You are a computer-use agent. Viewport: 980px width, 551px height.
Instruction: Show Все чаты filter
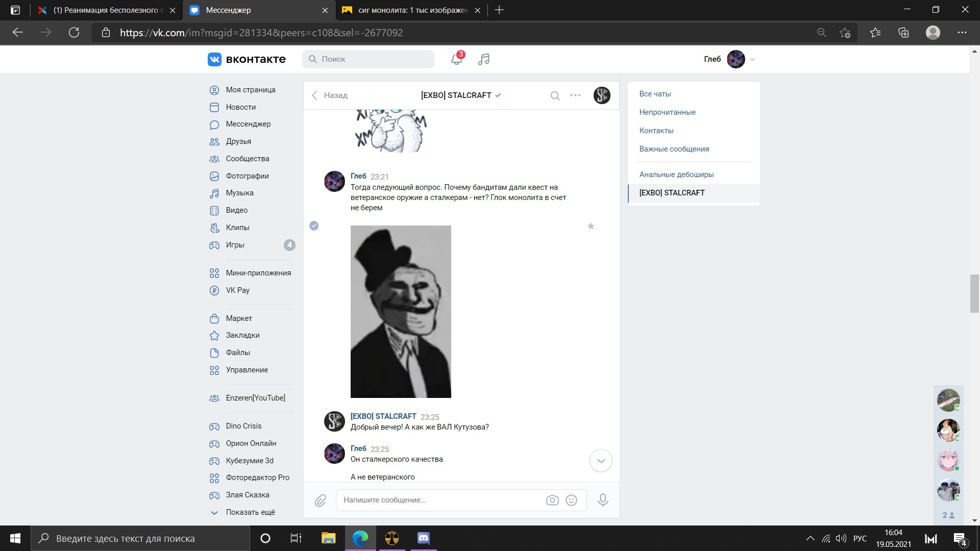655,94
